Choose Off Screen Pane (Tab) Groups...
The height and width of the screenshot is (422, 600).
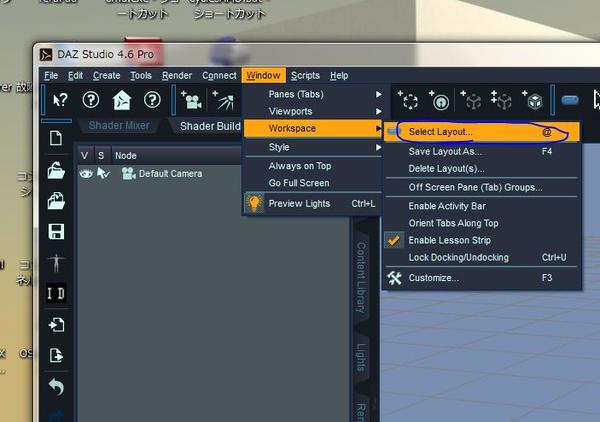483,187
